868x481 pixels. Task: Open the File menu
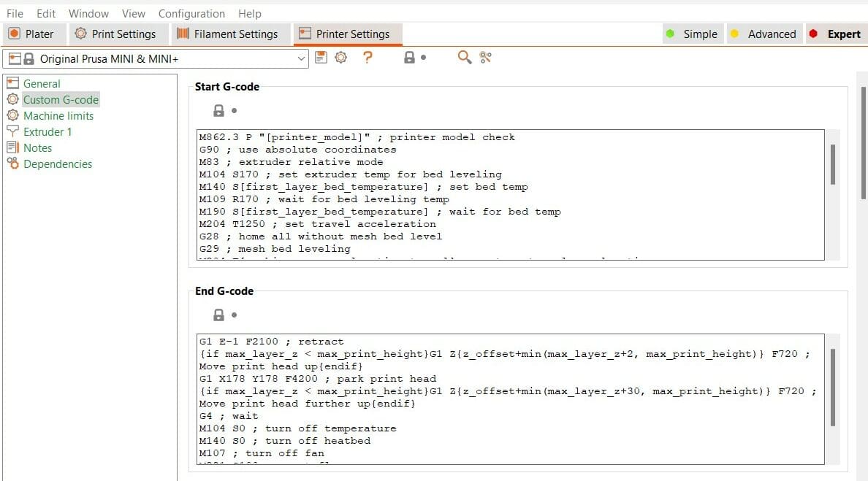(x=15, y=13)
